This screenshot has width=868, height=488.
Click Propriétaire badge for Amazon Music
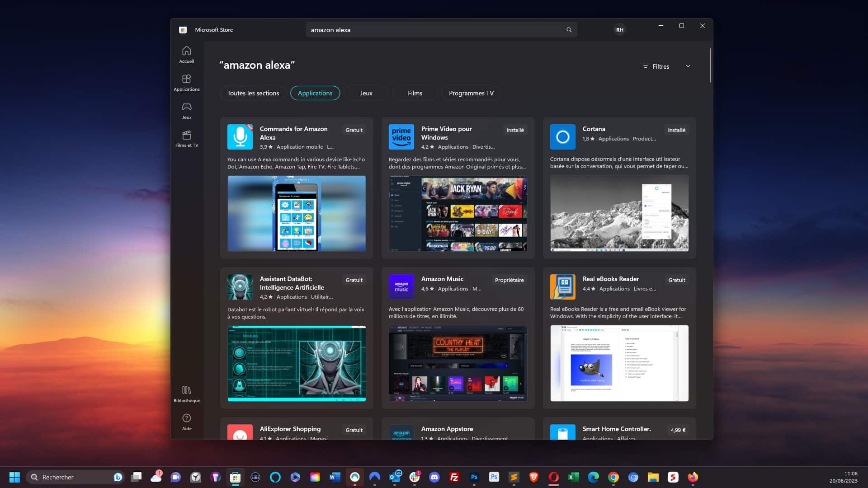pos(509,280)
